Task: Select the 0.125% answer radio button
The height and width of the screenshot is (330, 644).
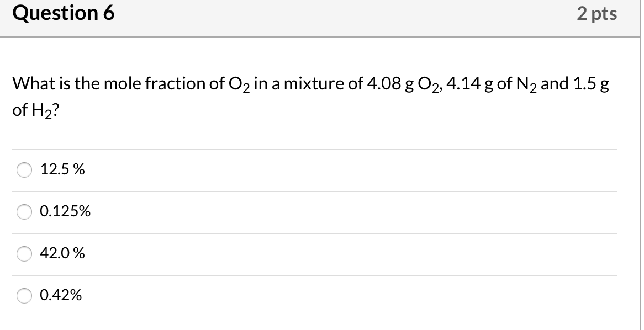Action: point(24,211)
